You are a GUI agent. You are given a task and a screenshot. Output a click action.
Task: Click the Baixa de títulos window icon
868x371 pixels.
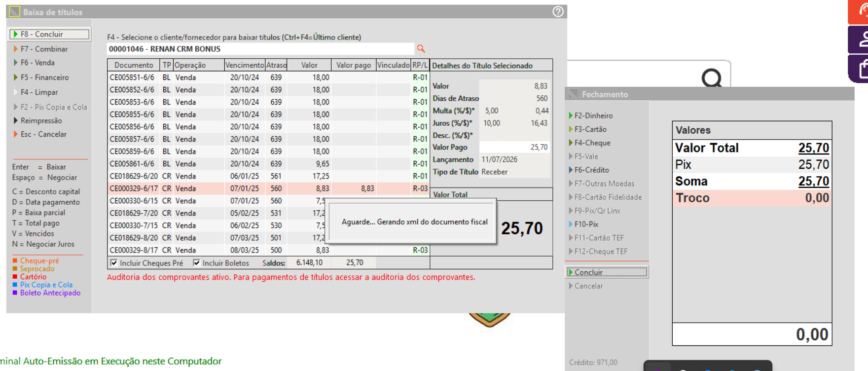pos(15,12)
